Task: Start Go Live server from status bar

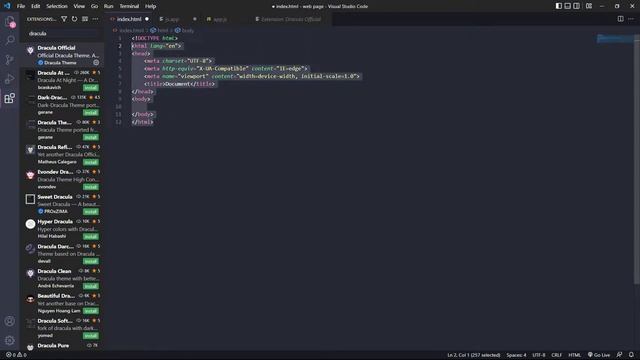Action: pyautogui.click(x=599, y=355)
